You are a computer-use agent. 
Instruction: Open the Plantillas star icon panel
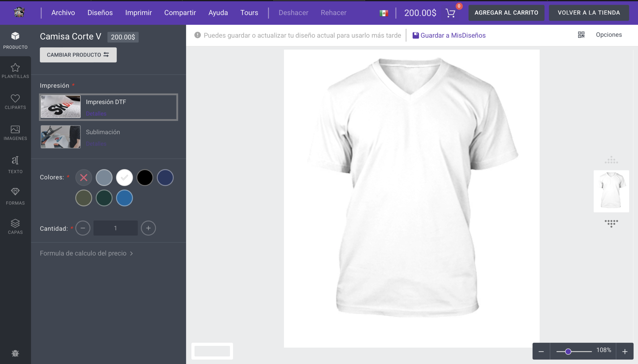[15, 71]
